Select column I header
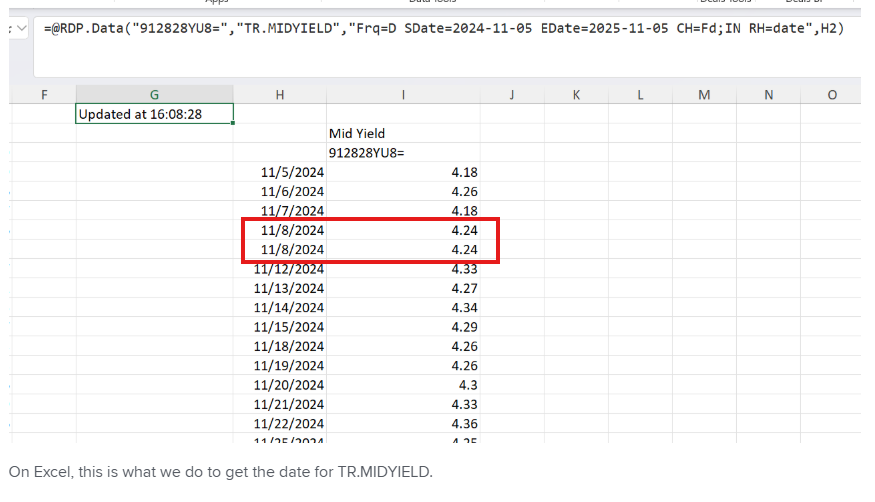The image size is (875, 502). click(403, 95)
